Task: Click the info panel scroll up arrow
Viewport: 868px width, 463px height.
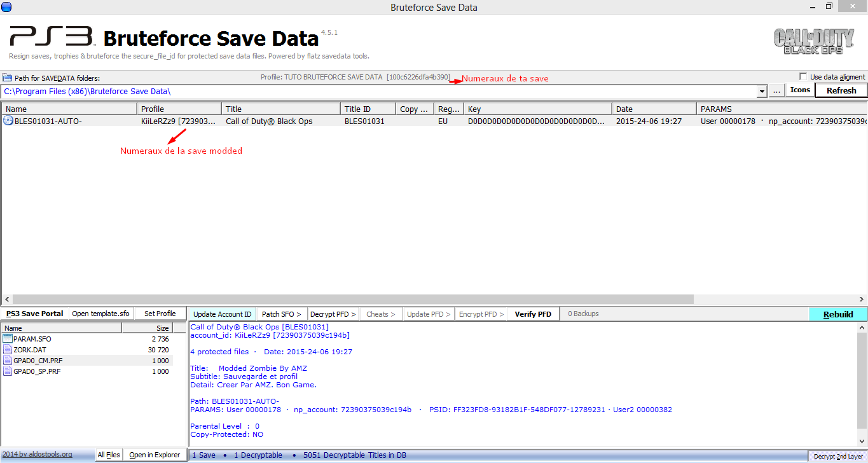Action: pyautogui.click(x=862, y=326)
